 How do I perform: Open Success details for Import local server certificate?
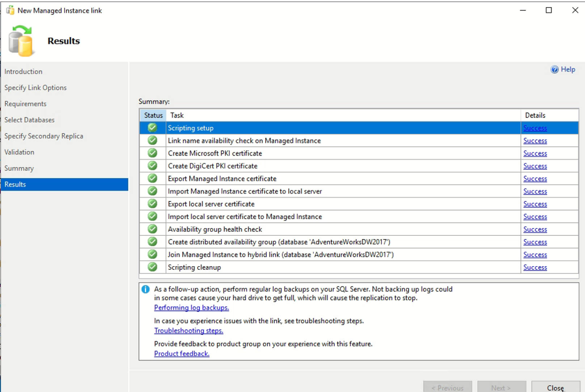(535, 217)
